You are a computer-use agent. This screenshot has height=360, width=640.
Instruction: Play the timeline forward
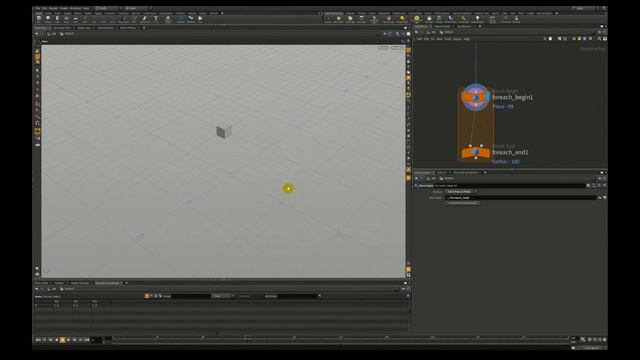coord(69,340)
